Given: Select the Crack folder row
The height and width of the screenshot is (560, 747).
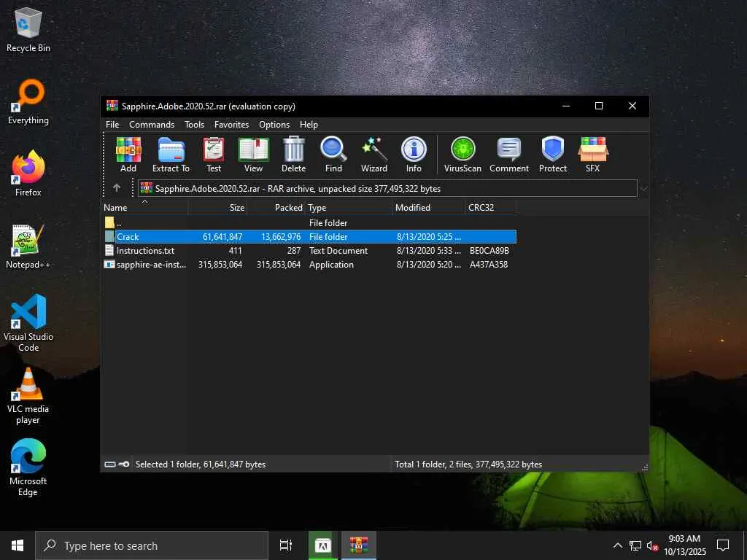Looking at the screenshot, I should [309, 237].
